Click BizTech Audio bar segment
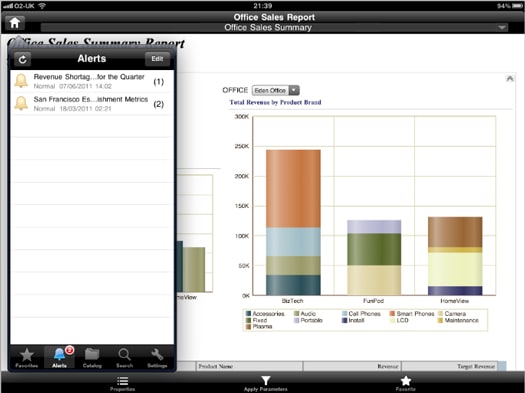The height and width of the screenshot is (393, 525). (x=293, y=266)
